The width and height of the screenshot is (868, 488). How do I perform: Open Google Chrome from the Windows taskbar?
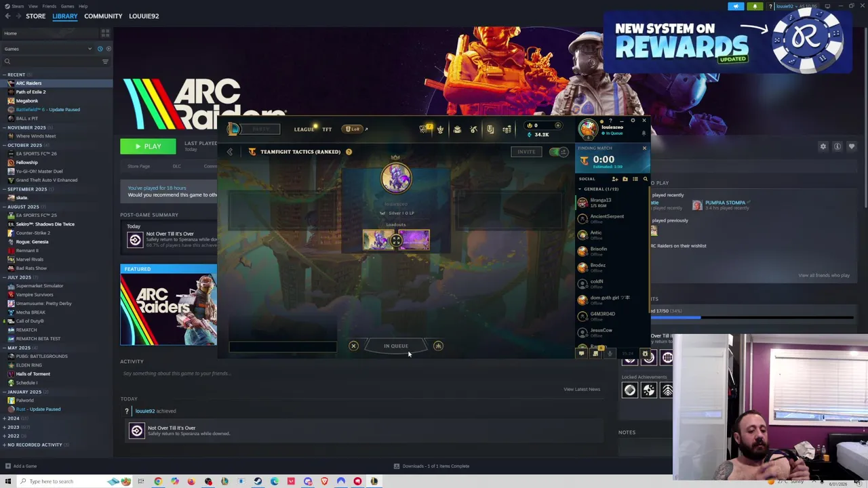point(158,481)
